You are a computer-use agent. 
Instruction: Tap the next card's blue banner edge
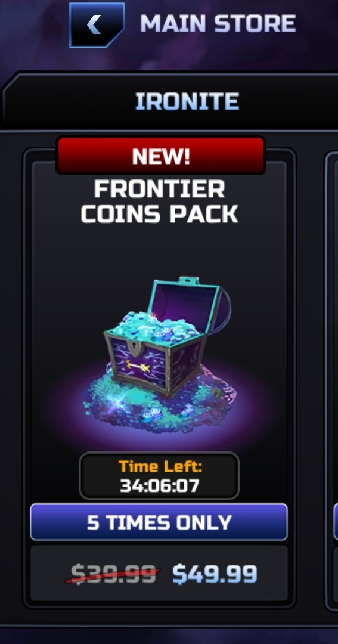pyautogui.click(x=336, y=522)
